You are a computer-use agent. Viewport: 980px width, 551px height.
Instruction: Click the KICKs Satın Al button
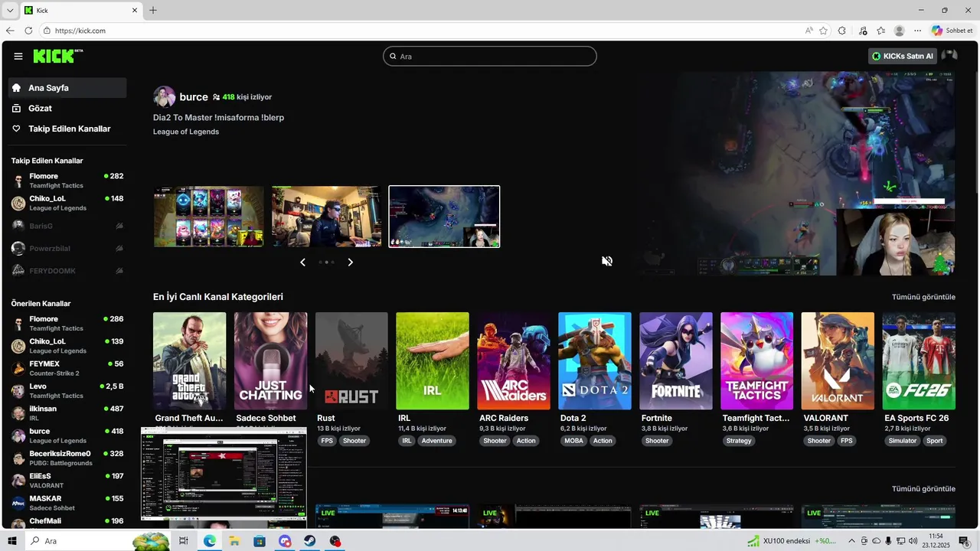903,56
